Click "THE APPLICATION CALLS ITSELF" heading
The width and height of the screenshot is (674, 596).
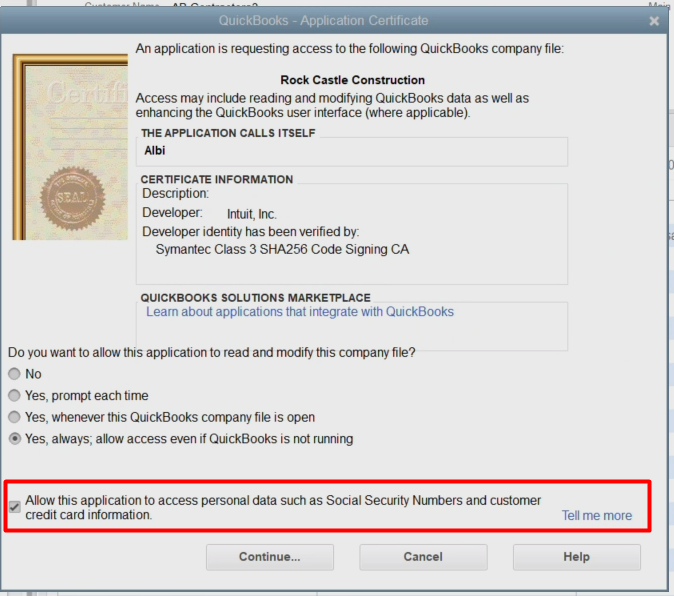(228, 133)
